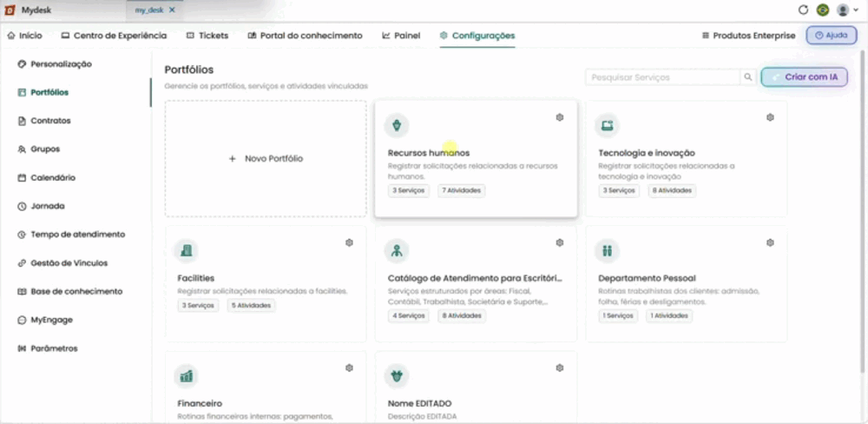Viewport: 868px width, 424px height.
Task: Open Contratos in sidebar
Action: (x=44, y=121)
